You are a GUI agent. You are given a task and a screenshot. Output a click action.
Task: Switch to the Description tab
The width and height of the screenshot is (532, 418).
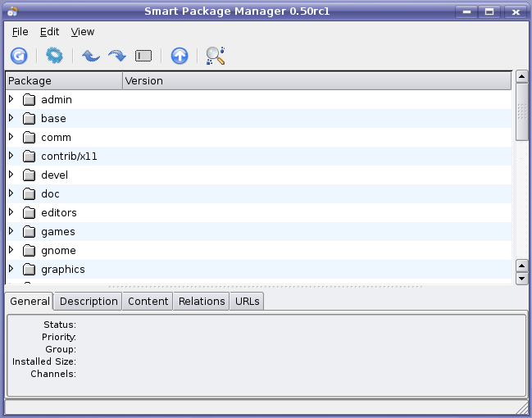coord(89,302)
